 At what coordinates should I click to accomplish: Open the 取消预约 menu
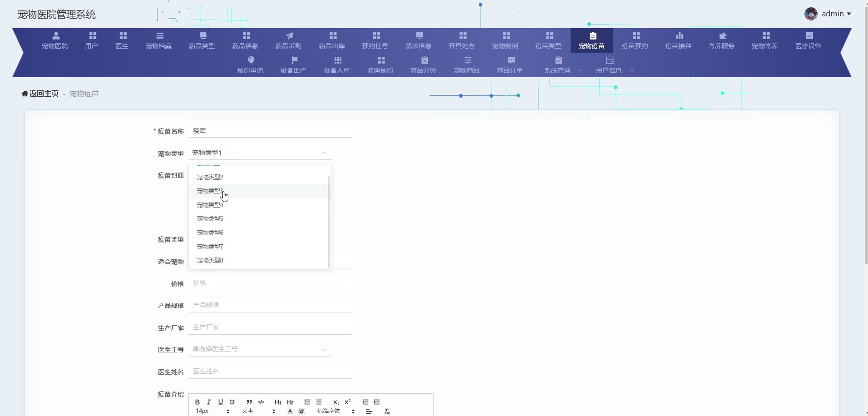point(380,65)
